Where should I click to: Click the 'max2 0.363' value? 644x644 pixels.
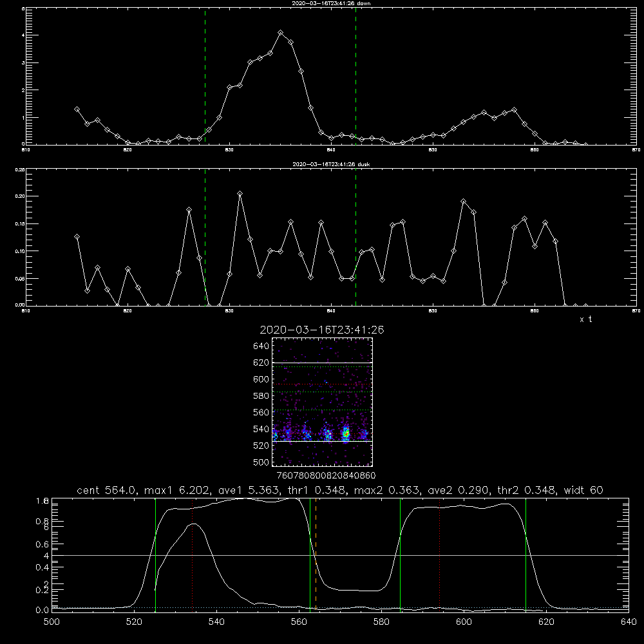tap(386, 490)
